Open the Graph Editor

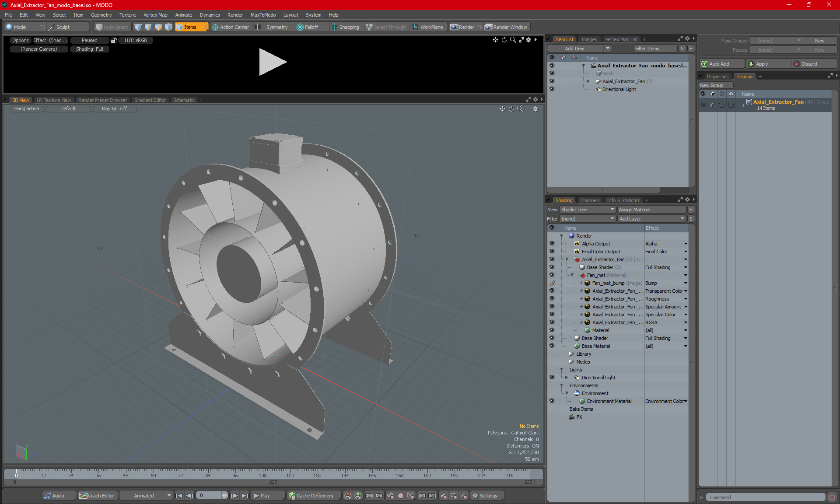[x=97, y=496]
